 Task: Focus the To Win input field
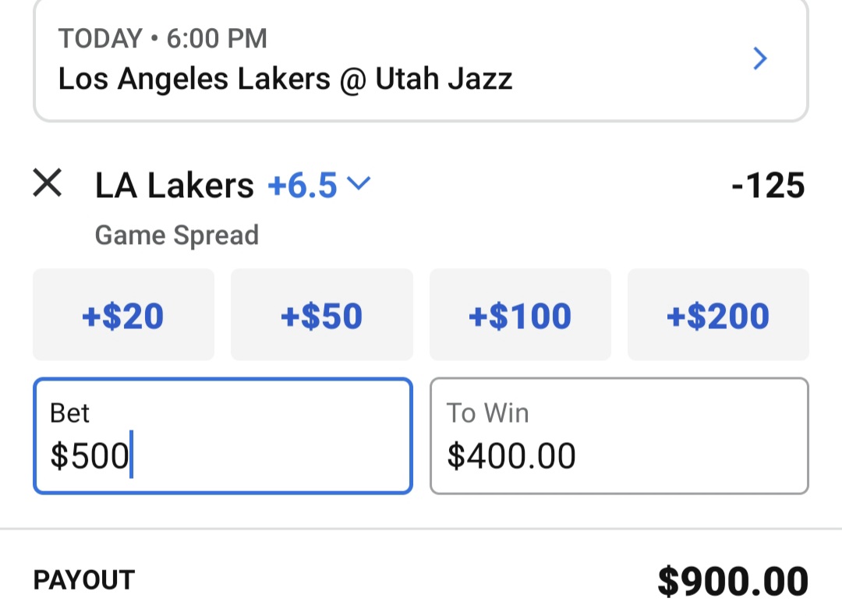(619, 436)
